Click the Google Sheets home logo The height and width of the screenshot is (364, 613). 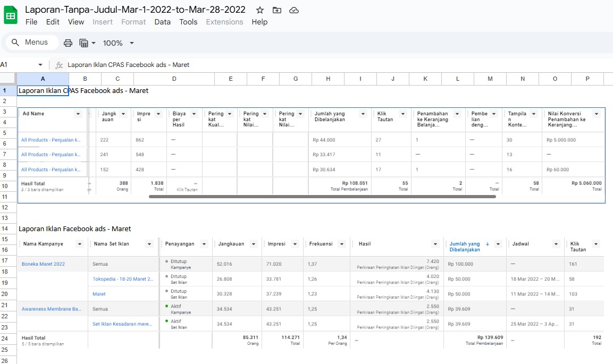pyautogui.click(x=11, y=15)
